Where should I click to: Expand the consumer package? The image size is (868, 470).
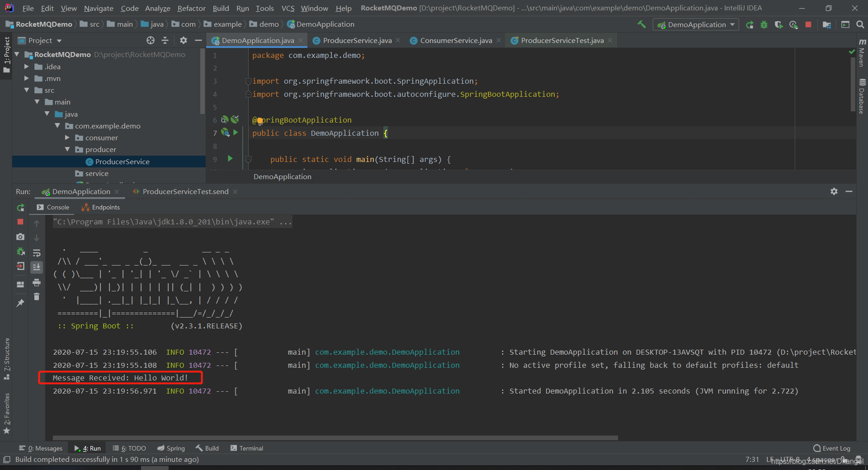point(67,138)
